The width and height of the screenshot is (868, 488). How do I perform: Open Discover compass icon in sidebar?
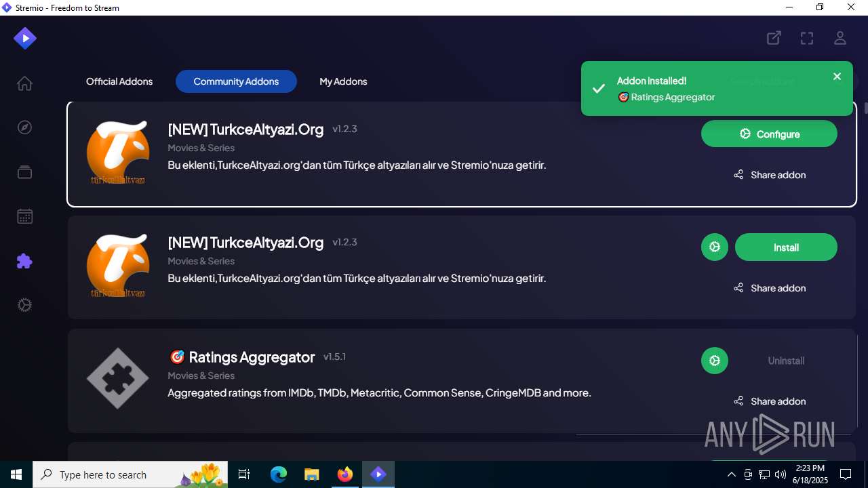[x=24, y=127]
